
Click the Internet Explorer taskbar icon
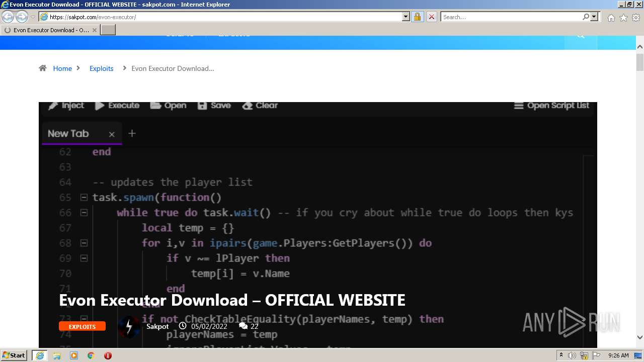point(40,355)
